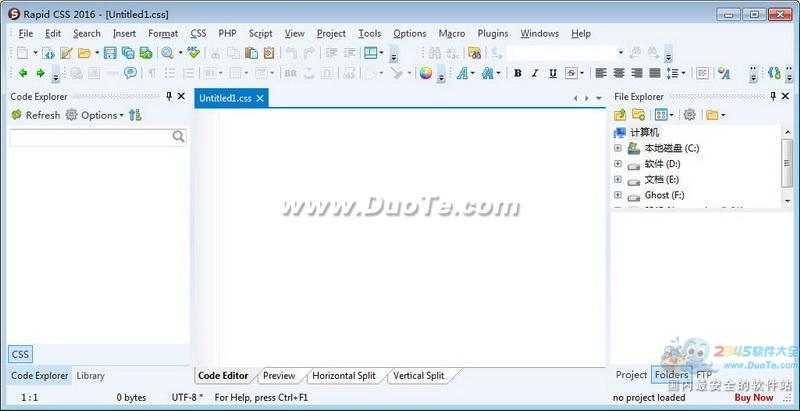Screen dimensions: 800x411
Task: Click the CSS button in Code Explorer
Action: tap(20, 354)
